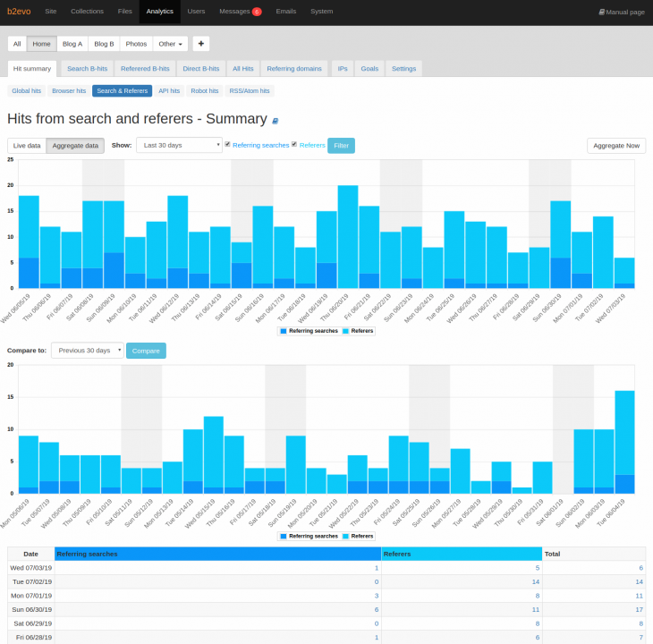Image resolution: width=653 pixels, height=644 pixels.
Task: Open the Collections menu
Action: click(87, 12)
